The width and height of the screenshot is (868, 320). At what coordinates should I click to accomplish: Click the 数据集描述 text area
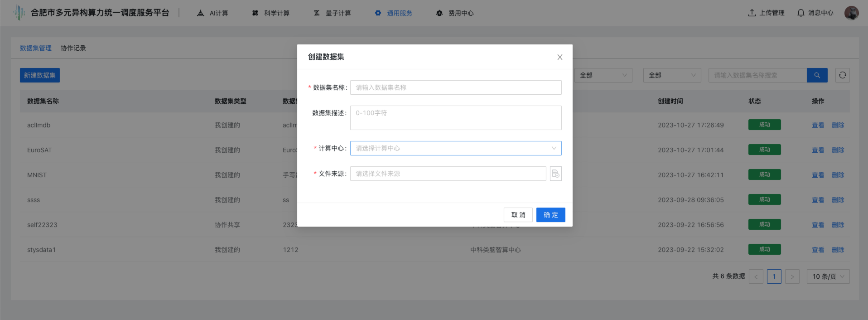coord(455,118)
